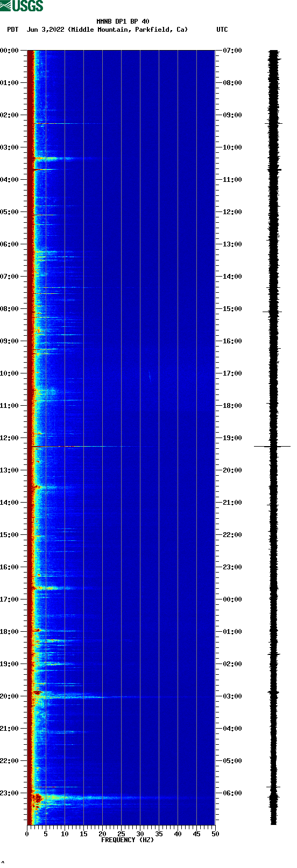
Task: Click the 23:00 PDT time label
Action: (10, 793)
